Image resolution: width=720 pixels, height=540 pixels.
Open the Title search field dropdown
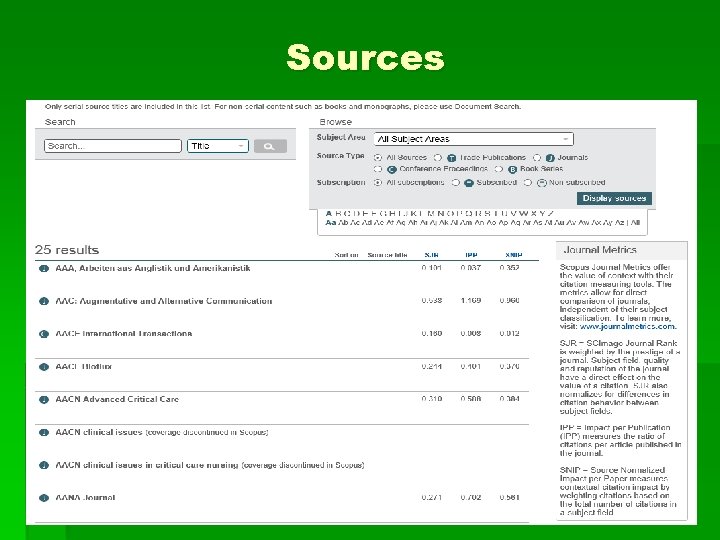click(x=218, y=146)
